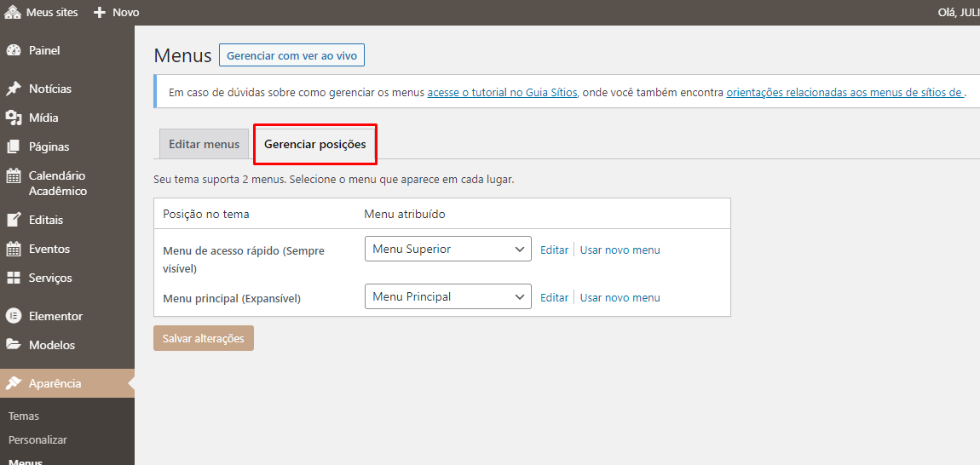
Task: Select the Gerenciar posições tab
Action: pyautogui.click(x=314, y=144)
